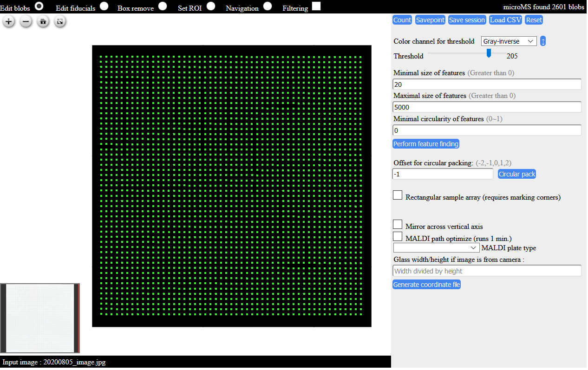The height and width of the screenshot is (370, 588).
Task: Click the Reset button
Action: tap(534, 20)
